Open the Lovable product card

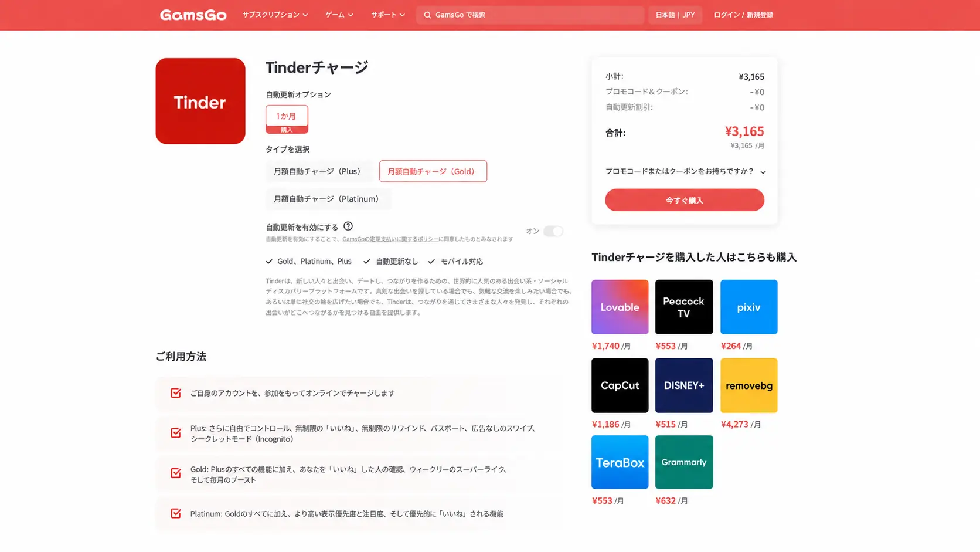[620, 307]
